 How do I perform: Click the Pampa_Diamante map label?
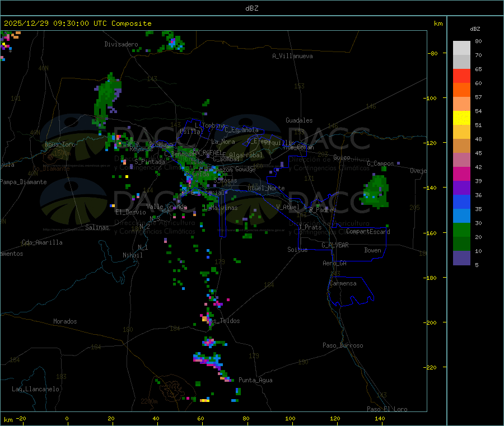coord(24,182)
